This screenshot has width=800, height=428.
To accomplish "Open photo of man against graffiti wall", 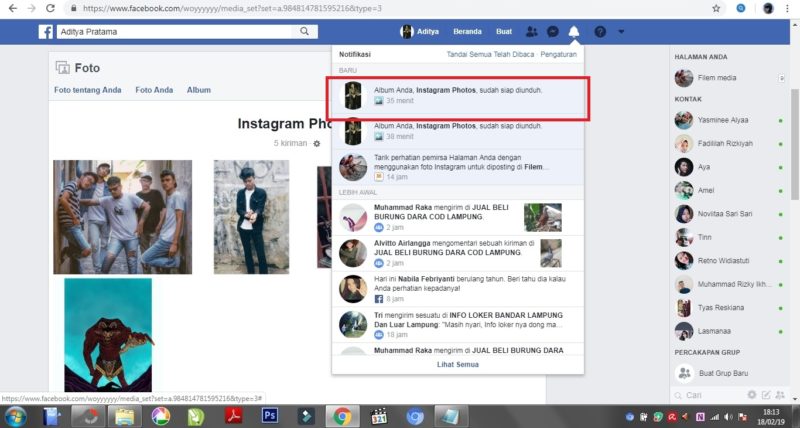I will [x=252, y=217].
